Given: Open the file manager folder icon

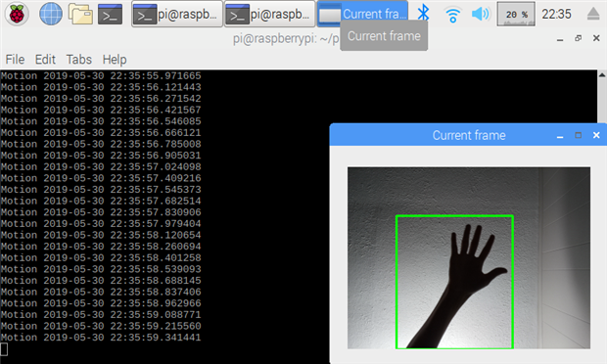Looking at the screenshot, I should click(80, 14).
